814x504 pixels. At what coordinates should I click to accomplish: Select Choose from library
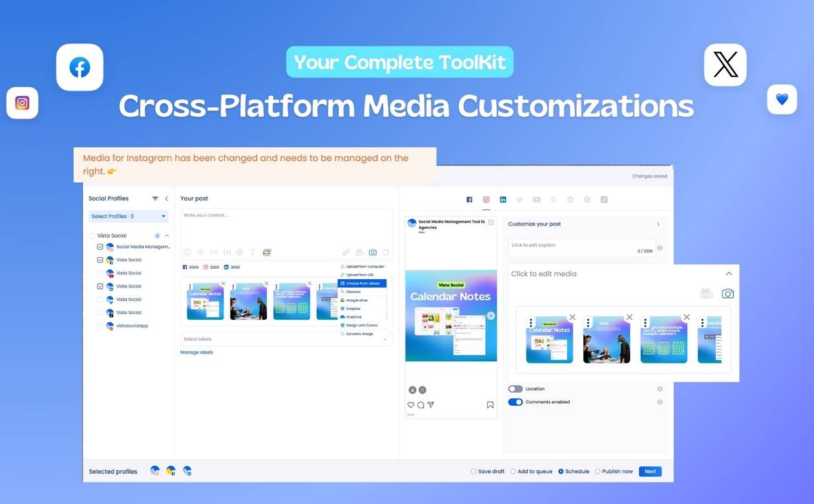click(362, 283)
